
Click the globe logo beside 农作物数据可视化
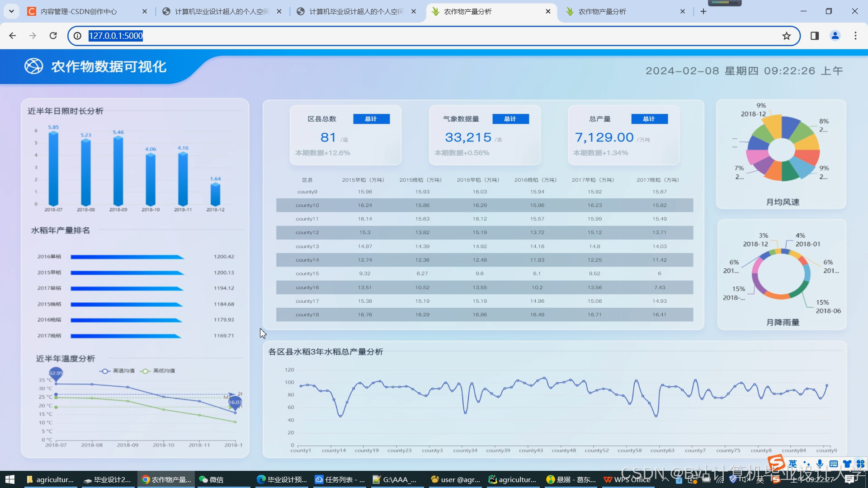[33, 66]
